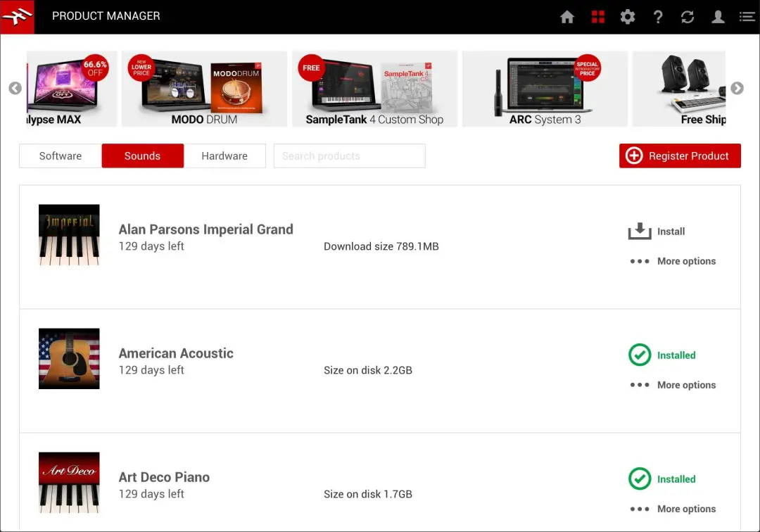
Task: Click the Size on disk 1.7GB text
Action: click(x=368, y=494)
